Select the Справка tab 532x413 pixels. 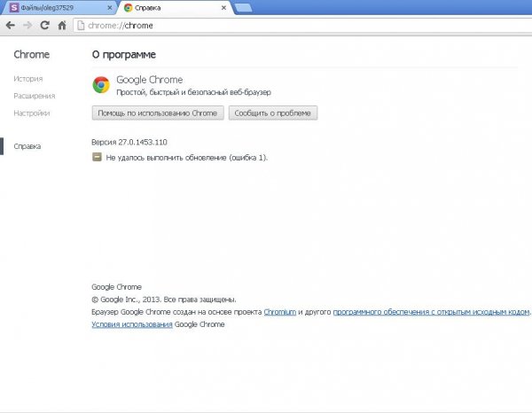[175, 7]
